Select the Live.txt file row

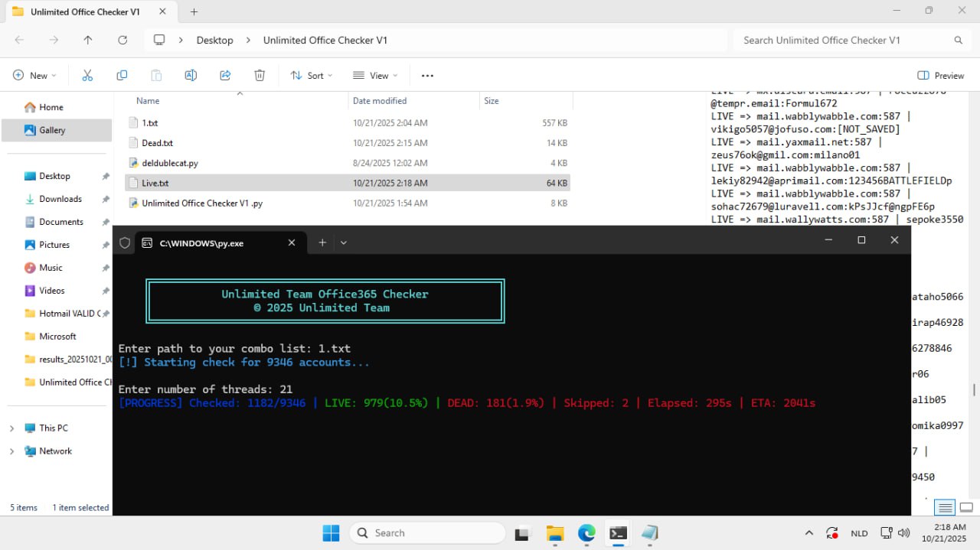pos(348,183)
